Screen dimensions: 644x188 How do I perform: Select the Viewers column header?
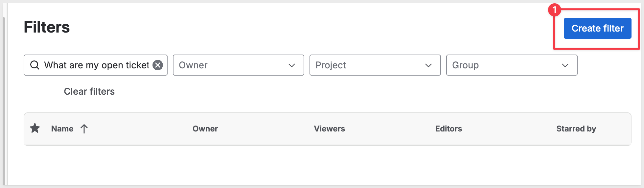[x=329, y=129]
